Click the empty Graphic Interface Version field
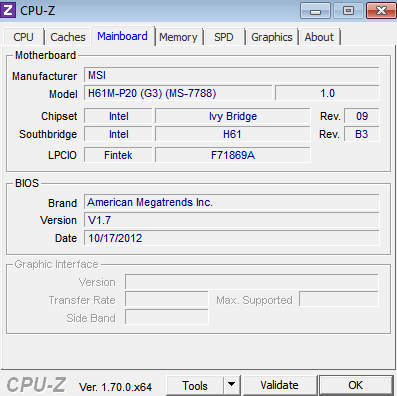The image size is (397, 396). (x=252, y=282)
